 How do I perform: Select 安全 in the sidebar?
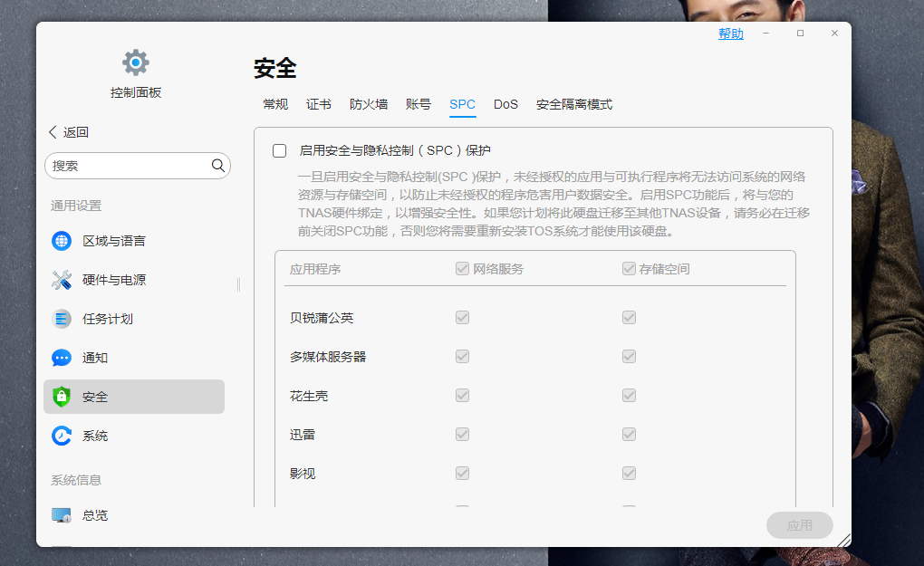point(134,397)
